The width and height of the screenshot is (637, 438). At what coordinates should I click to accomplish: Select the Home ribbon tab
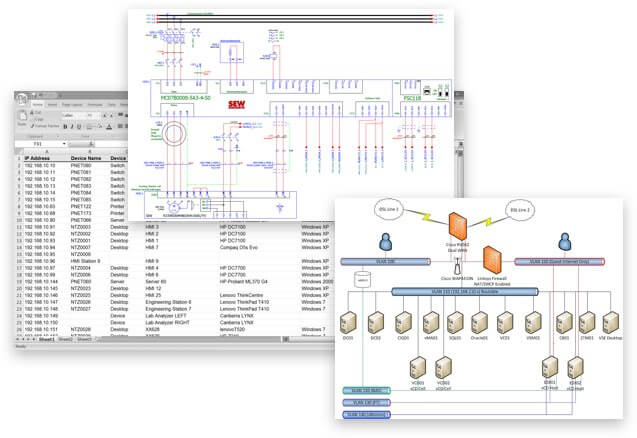38,105
